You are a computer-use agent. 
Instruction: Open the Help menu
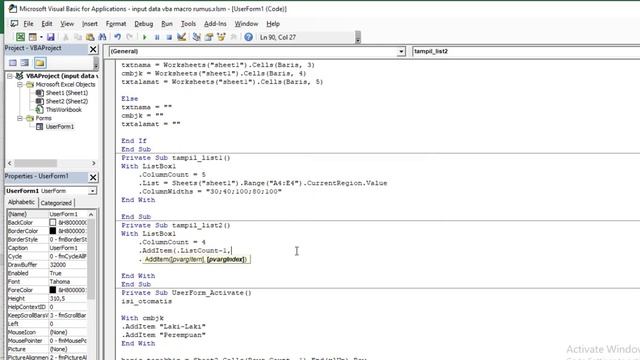click(273, 24)
